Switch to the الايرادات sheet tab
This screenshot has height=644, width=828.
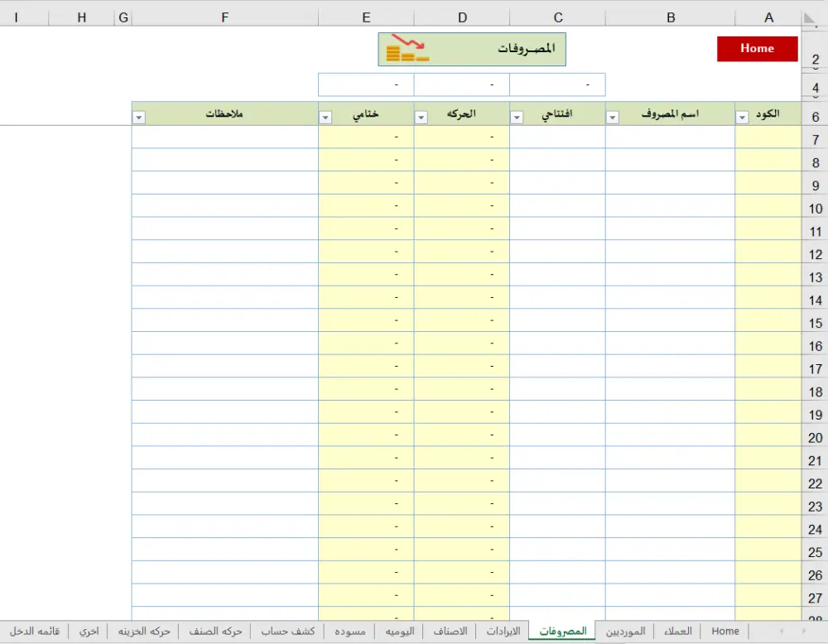tap(503, 631)
